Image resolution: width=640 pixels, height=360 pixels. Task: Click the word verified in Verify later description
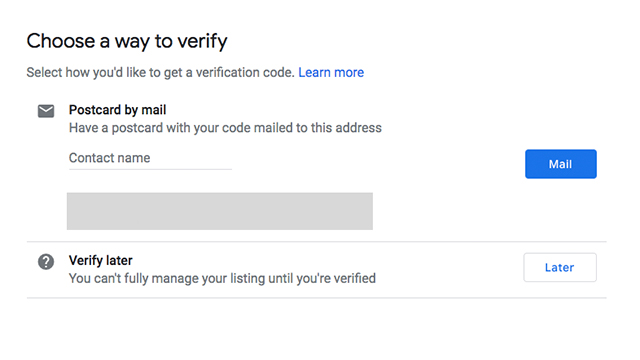coord(355,278)
